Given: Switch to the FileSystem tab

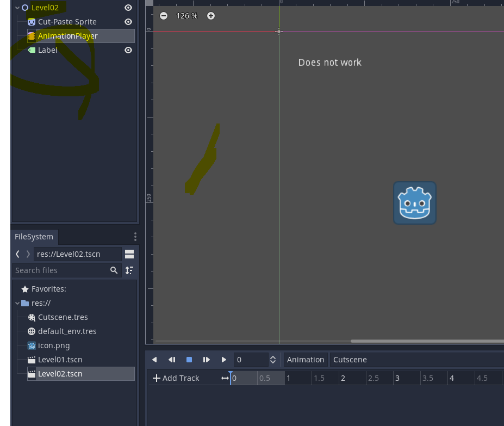Looking at the screenshot, I should click(x=34, y=237).
